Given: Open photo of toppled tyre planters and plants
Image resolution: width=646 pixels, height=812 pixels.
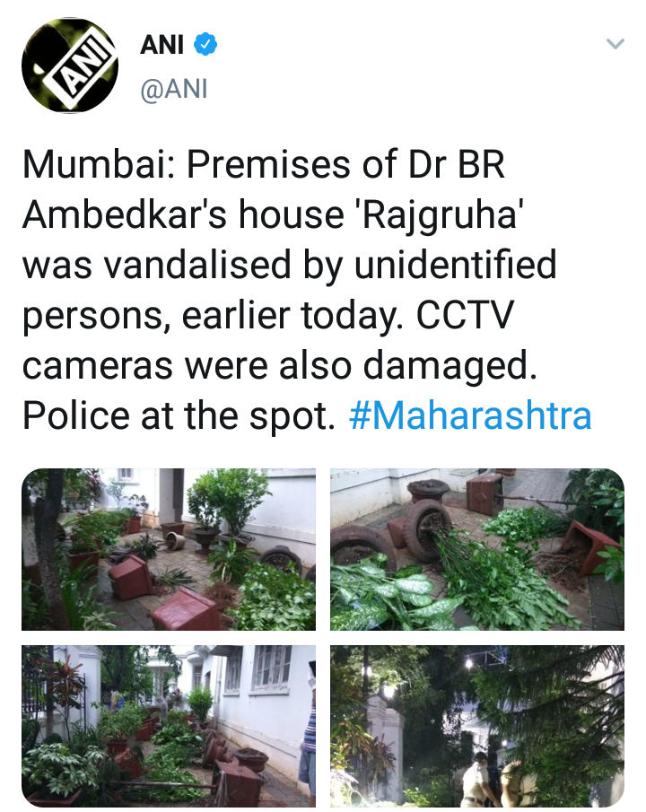Looking at the screenshot, I should [477, 549].
